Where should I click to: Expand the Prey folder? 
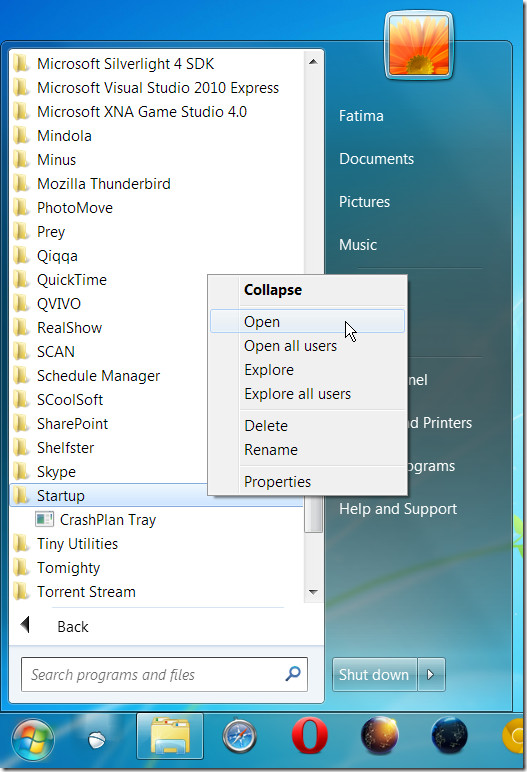(51, 231)
